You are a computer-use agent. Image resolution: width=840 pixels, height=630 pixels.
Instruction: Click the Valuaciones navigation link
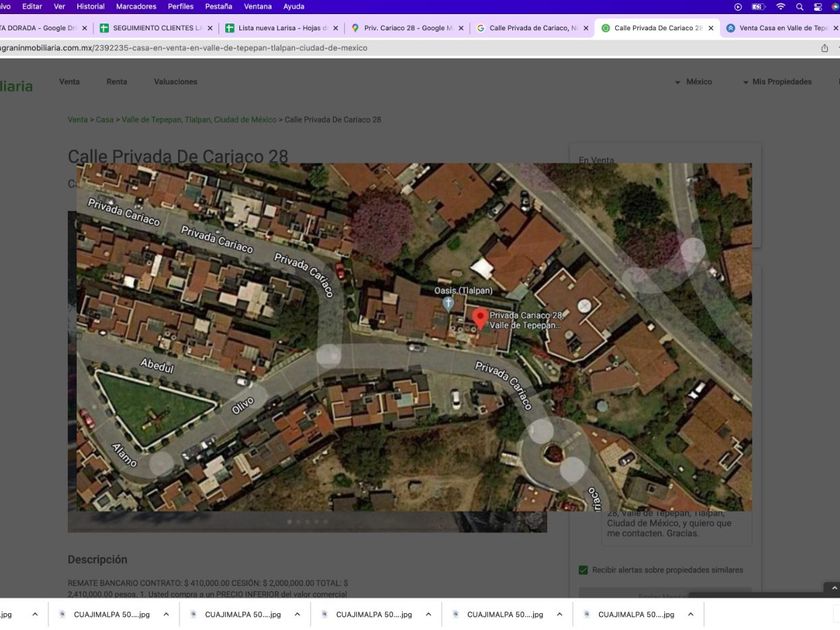(175, 82)
